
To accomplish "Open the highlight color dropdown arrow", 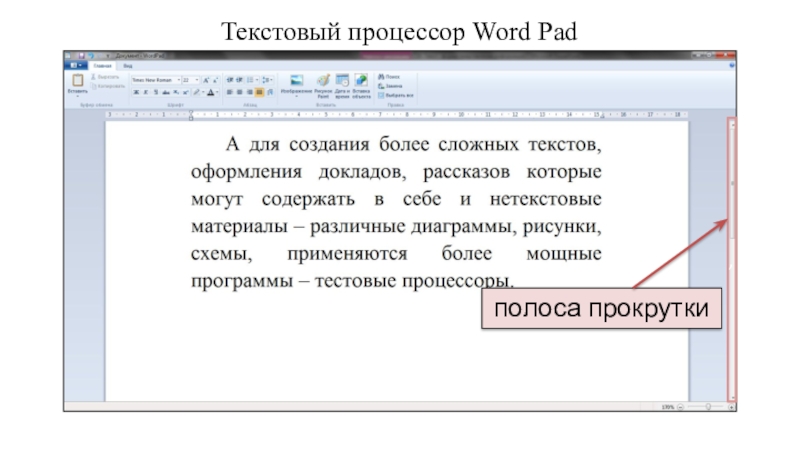I will point(203,92).
